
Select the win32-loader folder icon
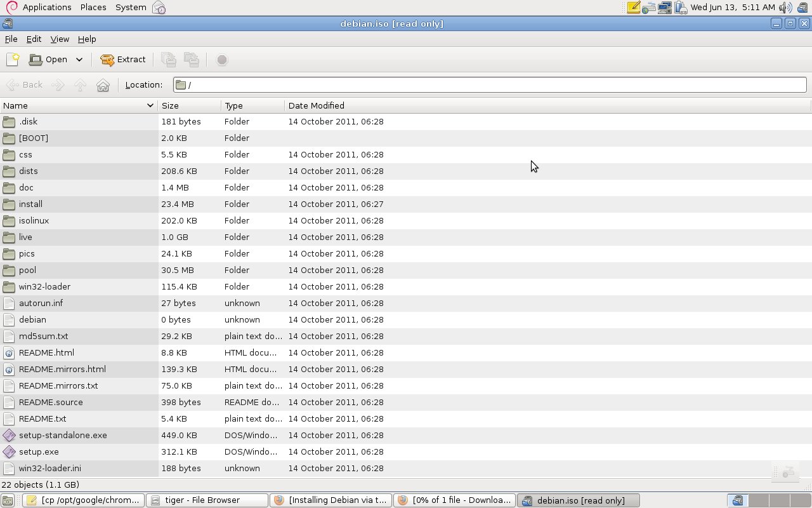[x=9, y=286]
